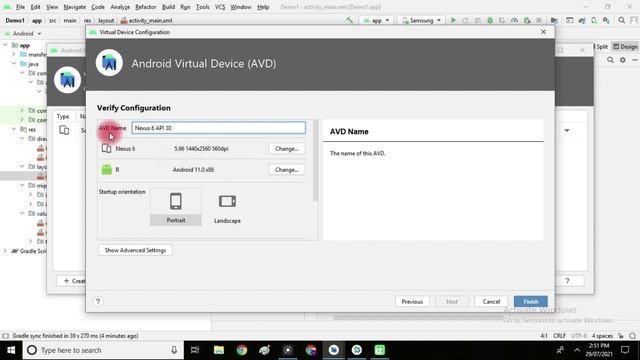
Task: Click the green Android R system image icon
Action: click(x=107, y=169)
